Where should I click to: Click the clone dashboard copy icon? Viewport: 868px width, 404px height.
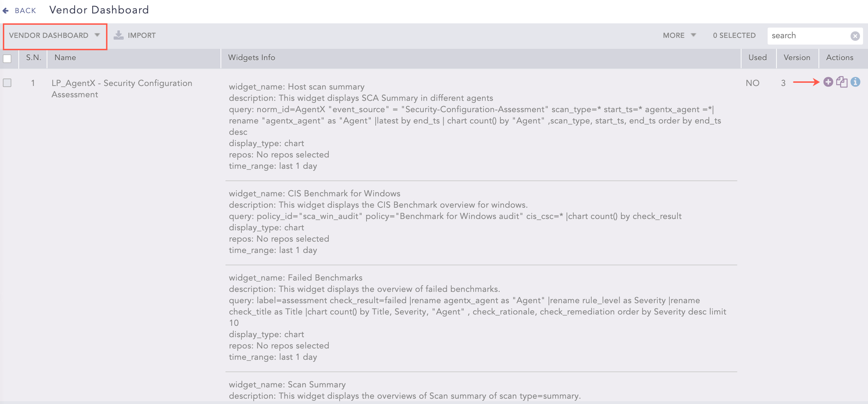842,82
